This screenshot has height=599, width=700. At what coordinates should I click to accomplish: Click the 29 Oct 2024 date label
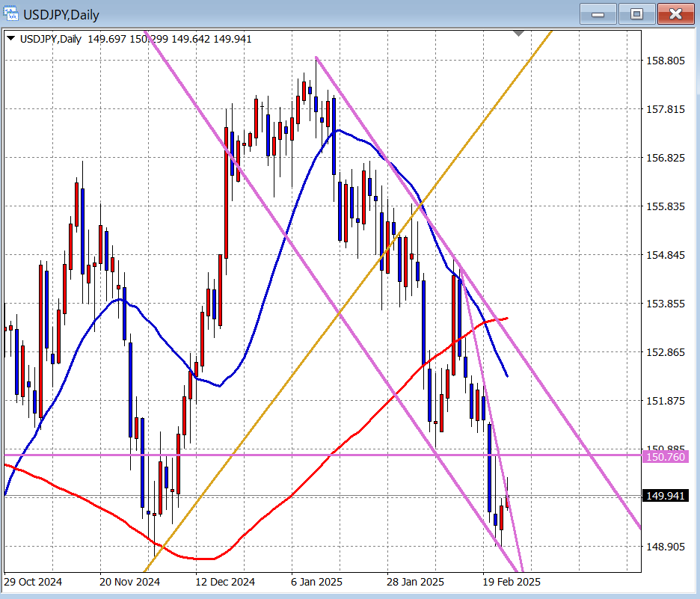tap(33, 582)
